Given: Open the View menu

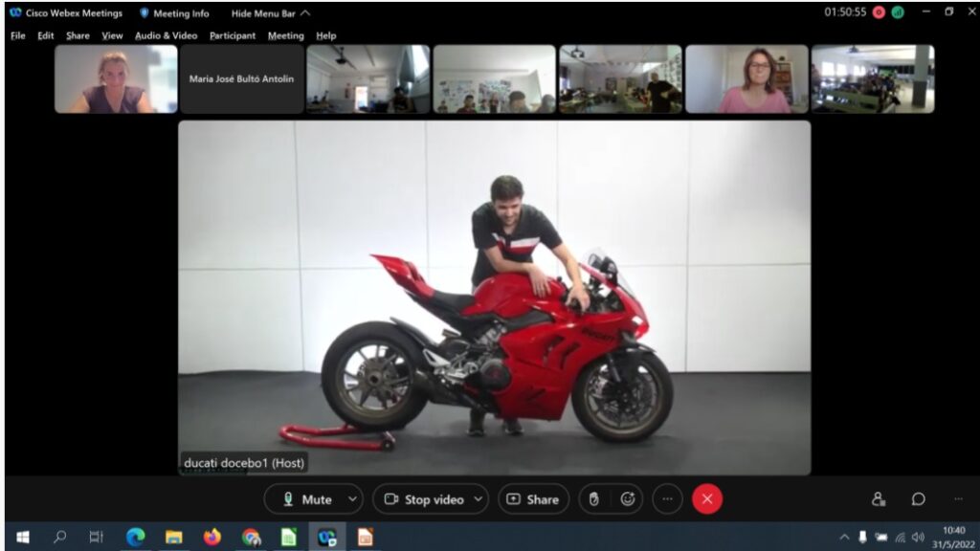Looking at the screenshot, I should (113, 35).
